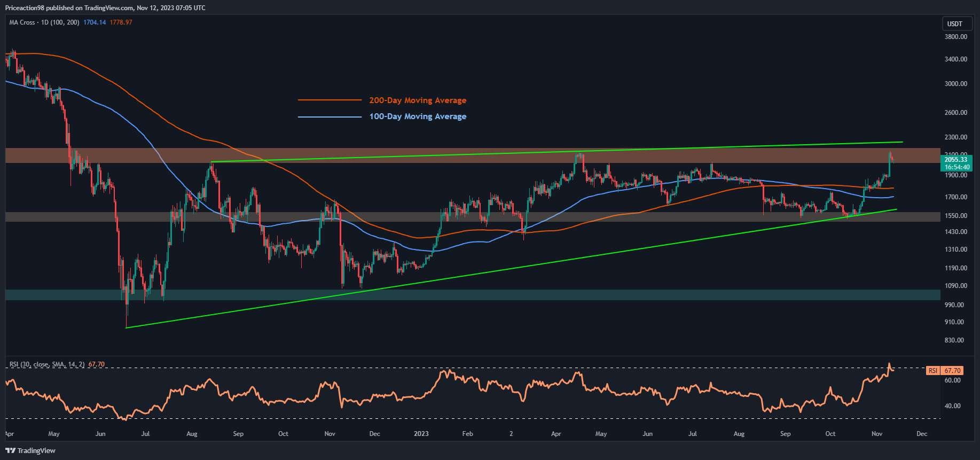Click the 1704.14 moving average value
This screenshot has height=460, width=980.
point(95,22)
